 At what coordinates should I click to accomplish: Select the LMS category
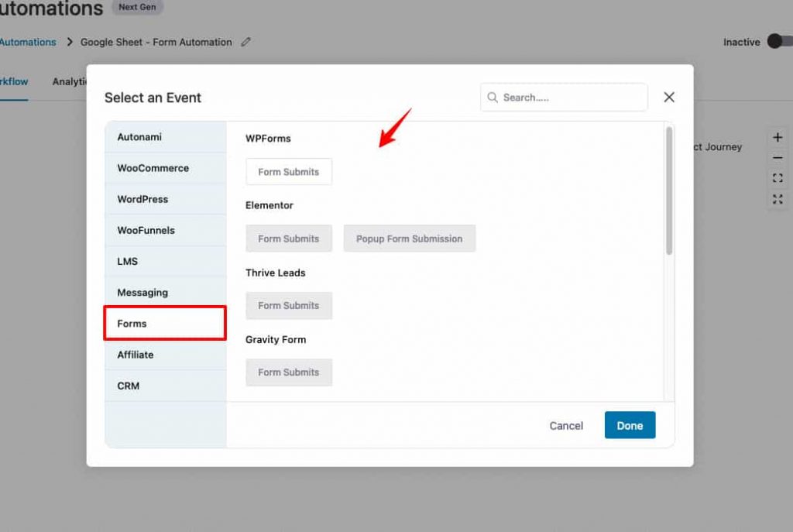coord(166,262)
